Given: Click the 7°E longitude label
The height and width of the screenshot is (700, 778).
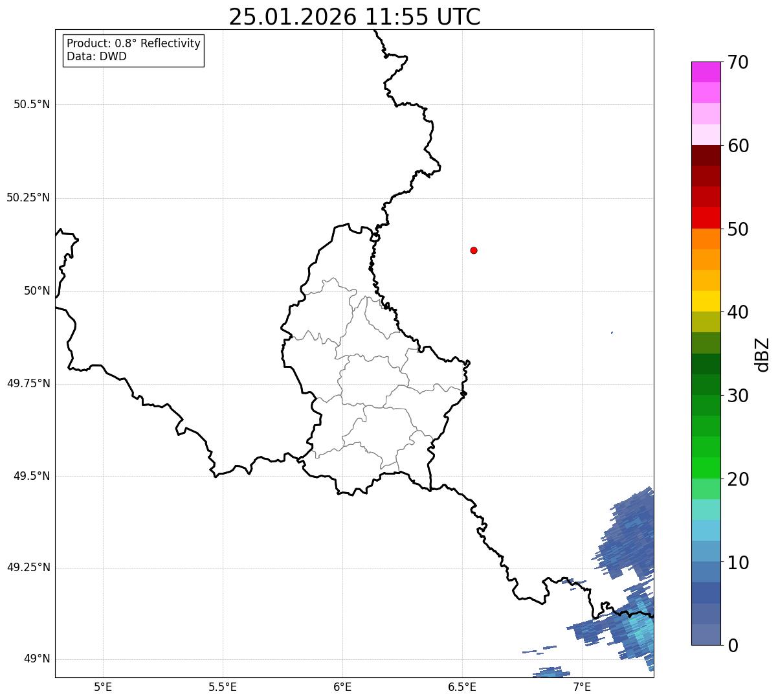Looking at the screenshot, I should (x=582, y=686).
